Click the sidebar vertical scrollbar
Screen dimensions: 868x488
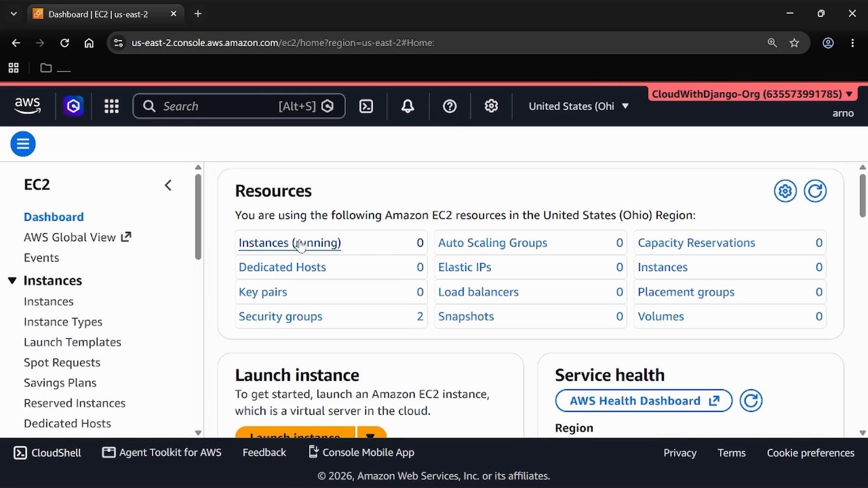198,217
